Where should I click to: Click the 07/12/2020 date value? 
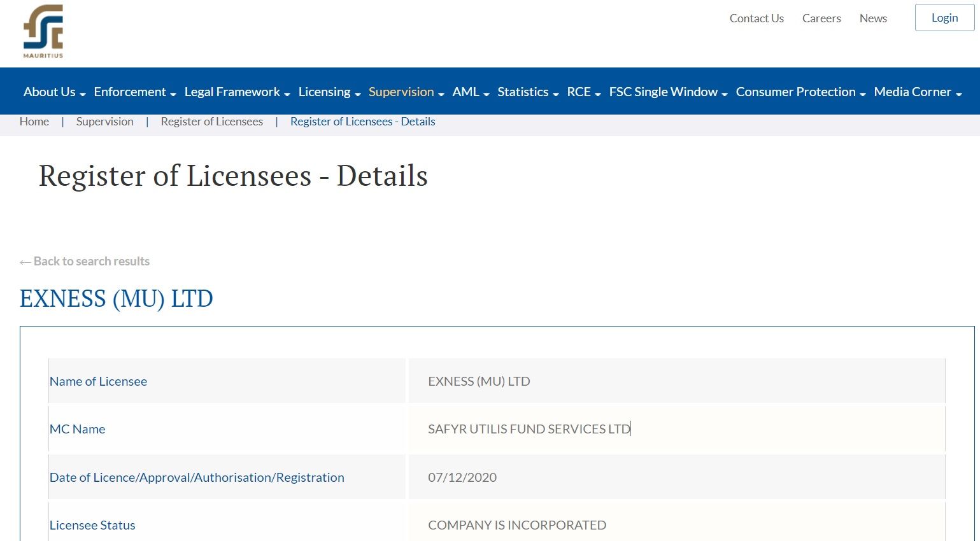click(x=462, y=477)
